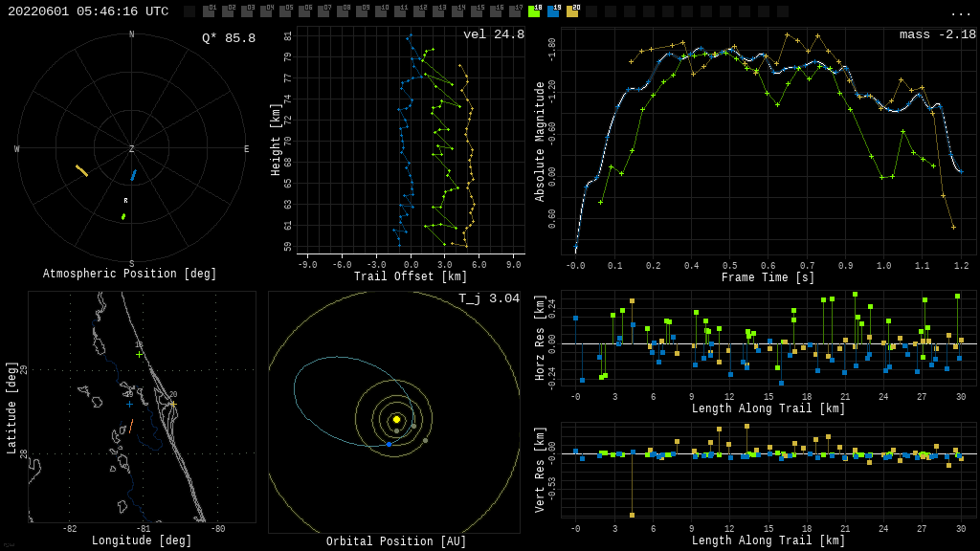Click the orange meteor ground track on the map
The height and width of the screenshot is (551, 980).
[x=131, y=424]
